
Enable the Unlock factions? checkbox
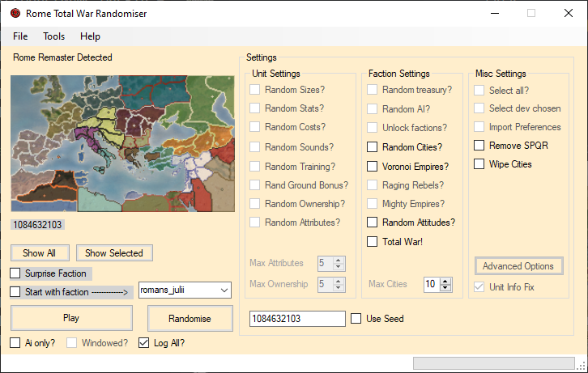pyautogui.click(x=372, y=128)
